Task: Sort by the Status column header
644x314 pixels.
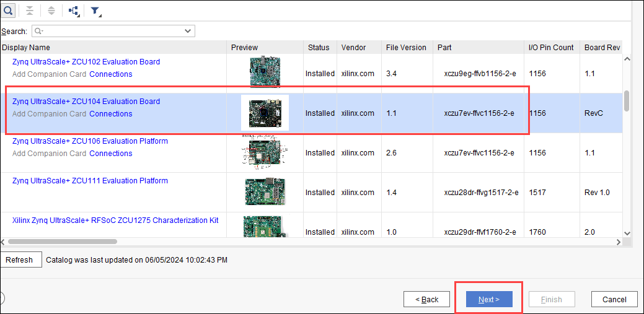Action: pyautogui.click(x=320, y=47)
